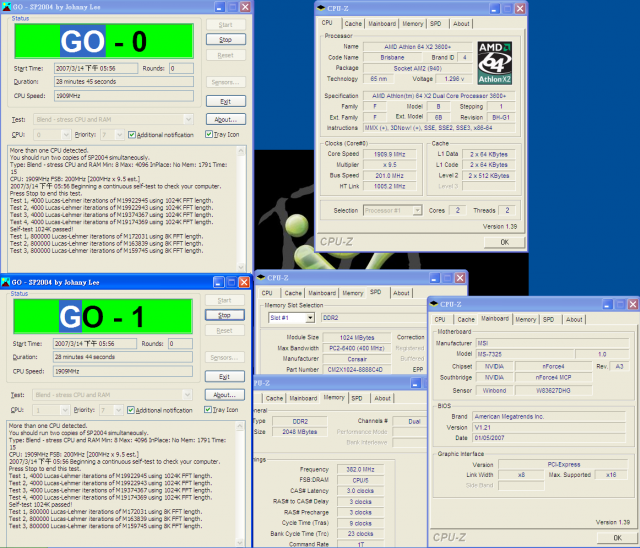Open the Test dropdown in bottom SP2004 window
The image size is (640, 548).
tap(187, 395)
